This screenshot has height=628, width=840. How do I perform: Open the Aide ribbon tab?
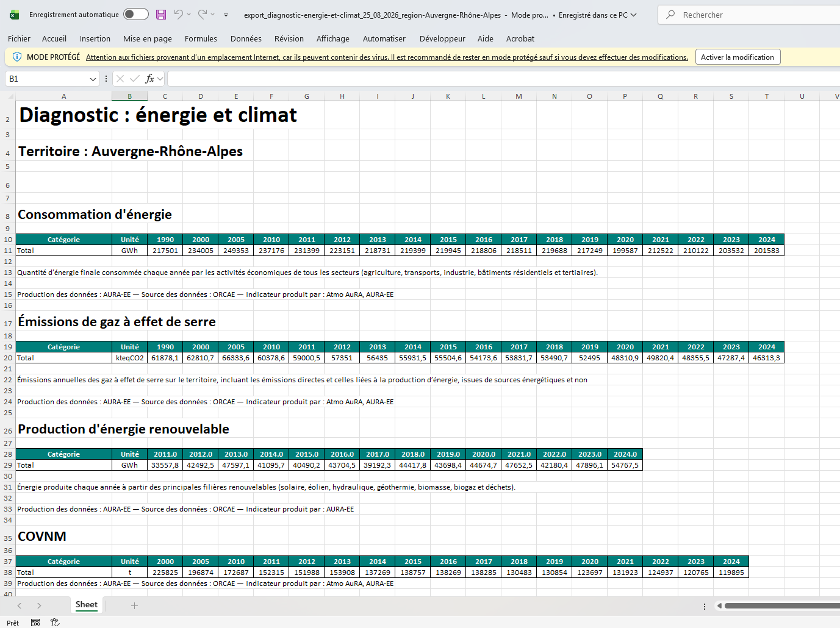tap(486, 38)
